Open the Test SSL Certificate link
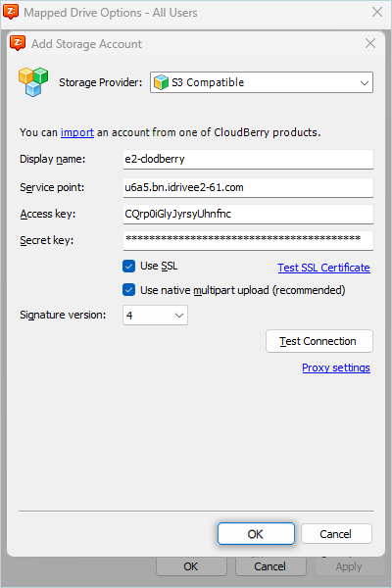 click(x=323, y=268)
